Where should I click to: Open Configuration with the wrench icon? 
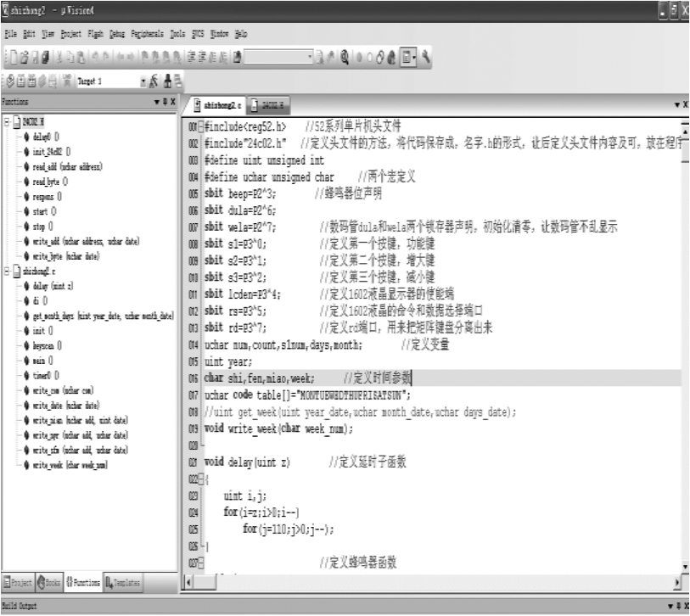coord(425,57)
